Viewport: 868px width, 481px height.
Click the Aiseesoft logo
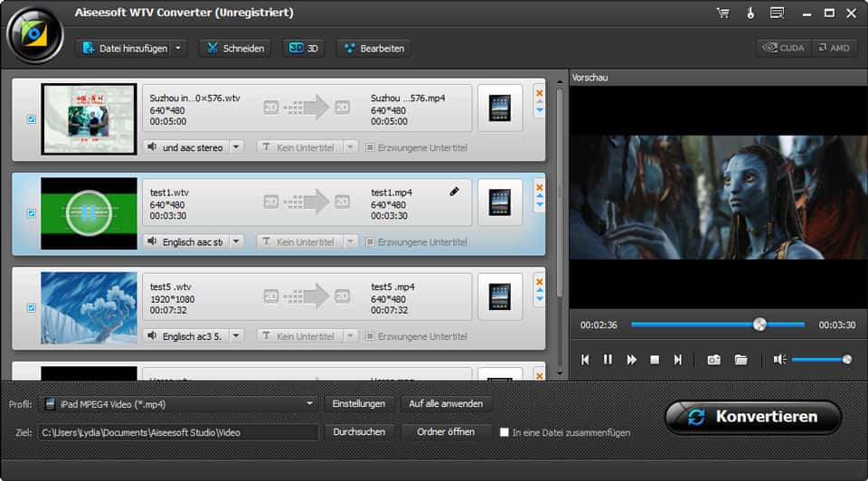point(35,35)
